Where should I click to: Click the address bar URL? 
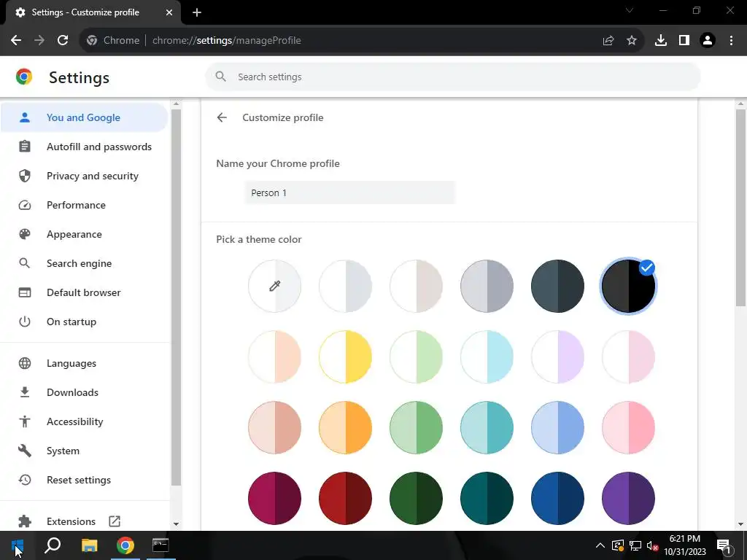[227, 41]
